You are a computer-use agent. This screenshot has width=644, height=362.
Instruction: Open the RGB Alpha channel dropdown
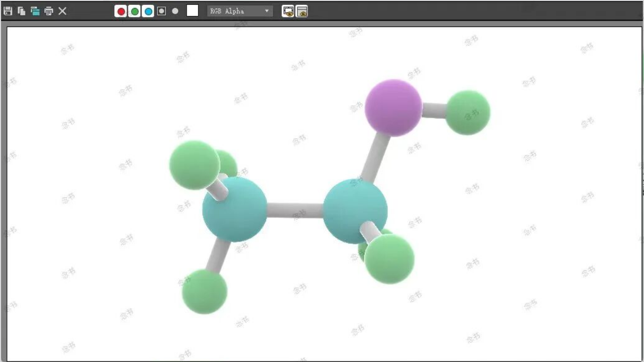[240, 11]
